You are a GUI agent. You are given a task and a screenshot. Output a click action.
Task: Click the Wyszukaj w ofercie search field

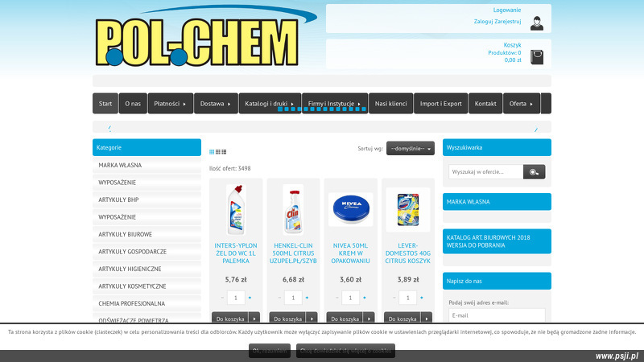pos(486,171)
